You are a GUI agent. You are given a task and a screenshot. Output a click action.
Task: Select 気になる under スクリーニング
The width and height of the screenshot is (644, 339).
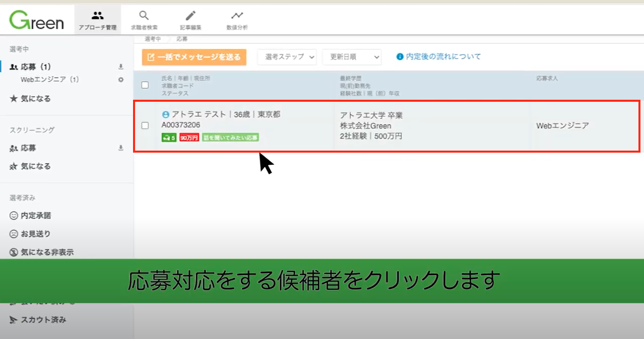30,166
